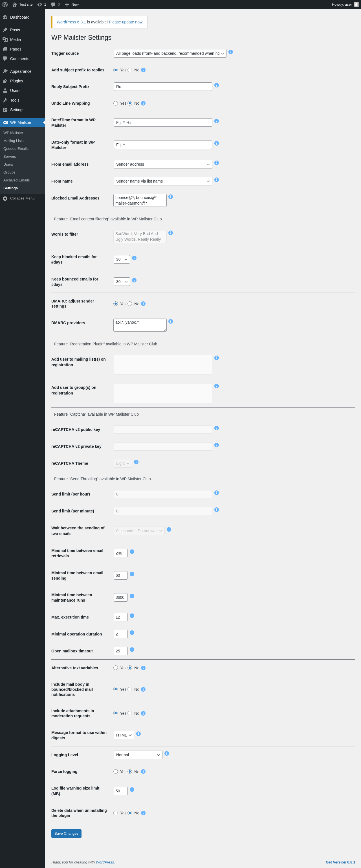Open Keep blocked emails for #days dropdown
Viewport: 361px width, 868px height.
pos(122,259)
